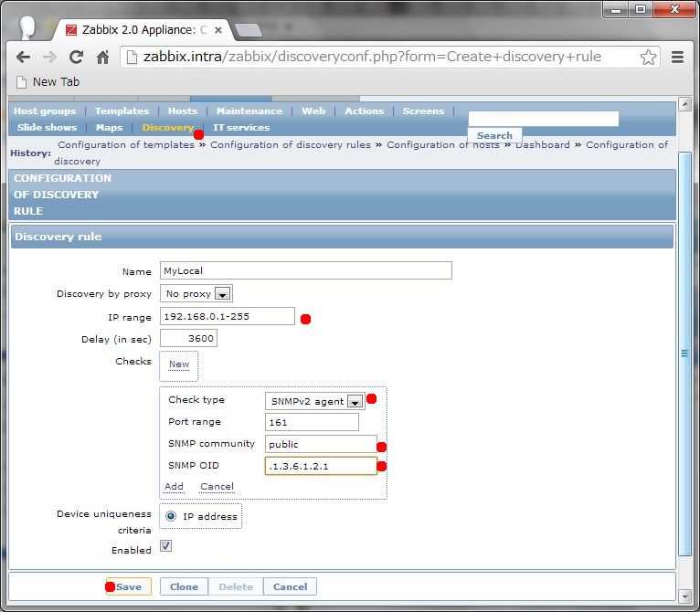Open the Host groups menu item
Viewport: 700px width, 612px height.
point(45,111)
